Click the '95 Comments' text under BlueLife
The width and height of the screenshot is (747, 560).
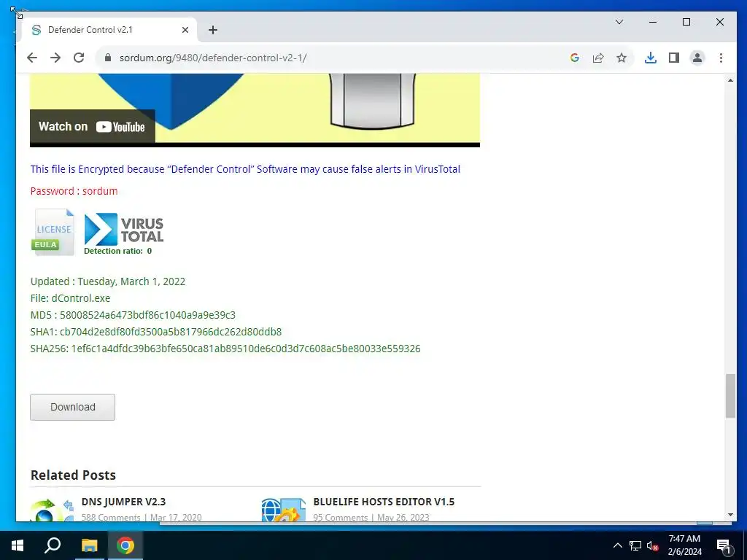coord(340,517)
